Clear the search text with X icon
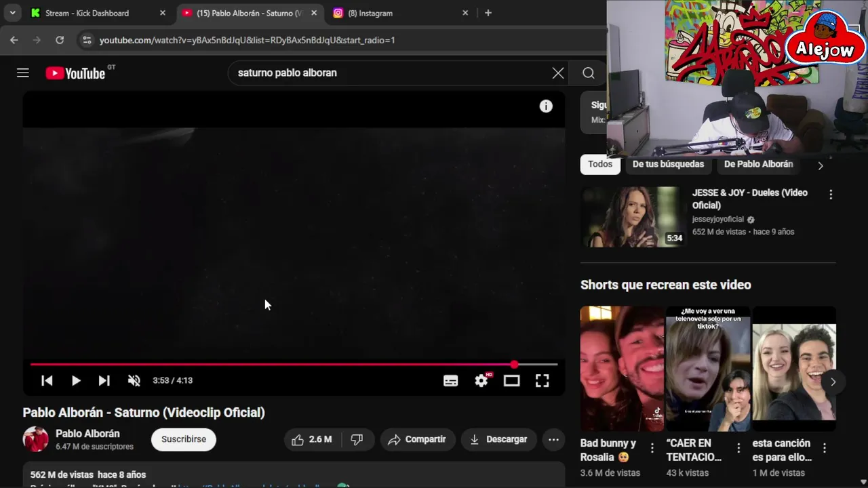Screen dimensions: 868x488 (558, 73)
